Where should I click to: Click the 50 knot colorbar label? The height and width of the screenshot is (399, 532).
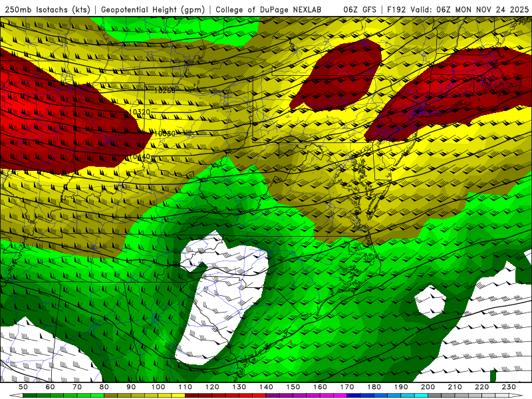click(x=23, y=387)
